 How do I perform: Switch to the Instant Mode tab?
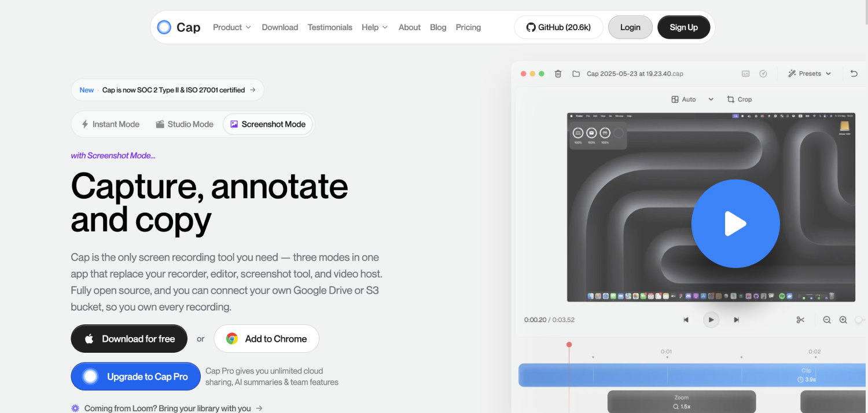[x=110, y=124]
